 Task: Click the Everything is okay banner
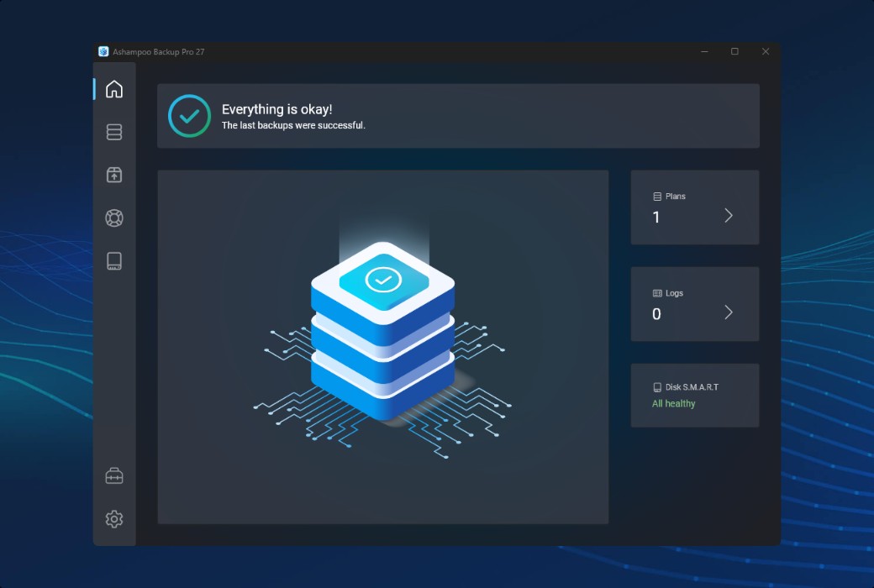point(458,115)
